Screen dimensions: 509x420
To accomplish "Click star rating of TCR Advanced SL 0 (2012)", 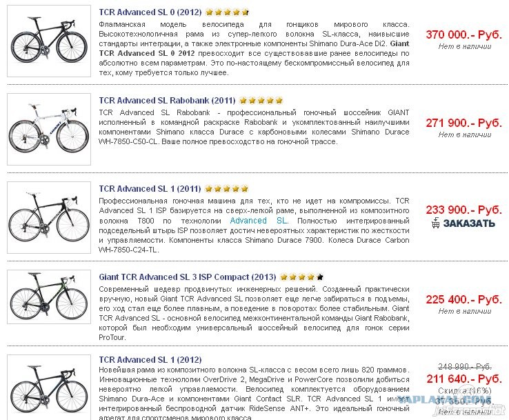I will click(227, 12).
